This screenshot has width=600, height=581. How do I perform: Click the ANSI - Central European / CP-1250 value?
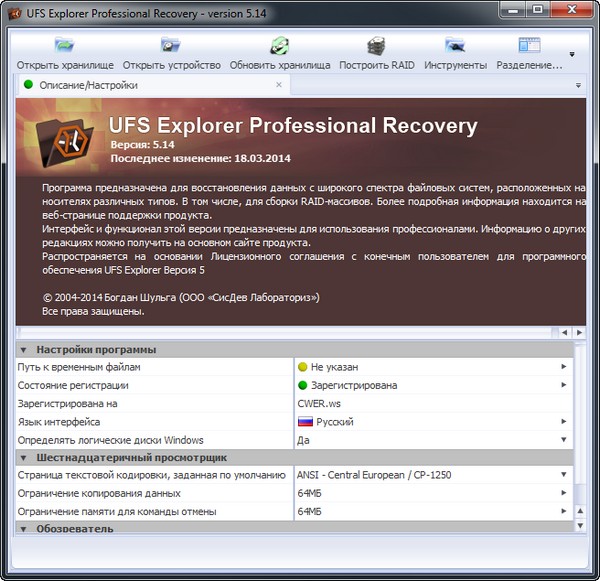click(x=374, y=475)
